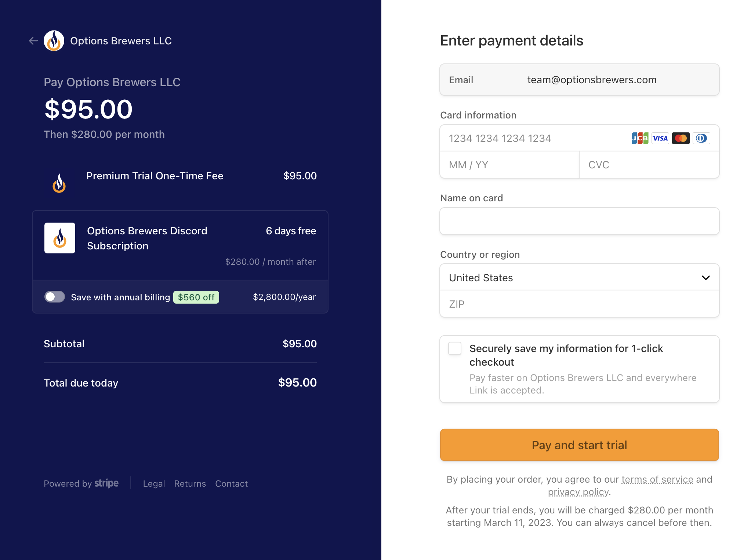This screenshot has height=560, width=751.
Task: Open the Returns footer link
Action: [190, 484]
